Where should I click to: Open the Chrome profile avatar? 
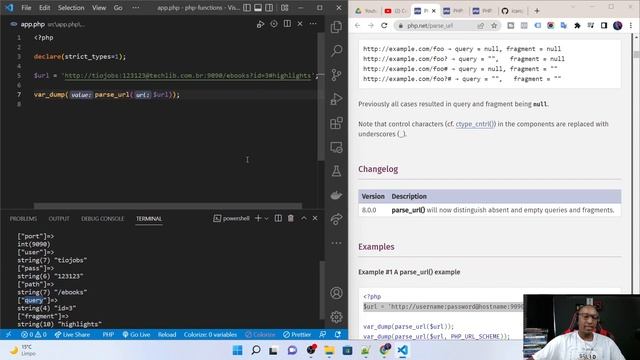618,26
